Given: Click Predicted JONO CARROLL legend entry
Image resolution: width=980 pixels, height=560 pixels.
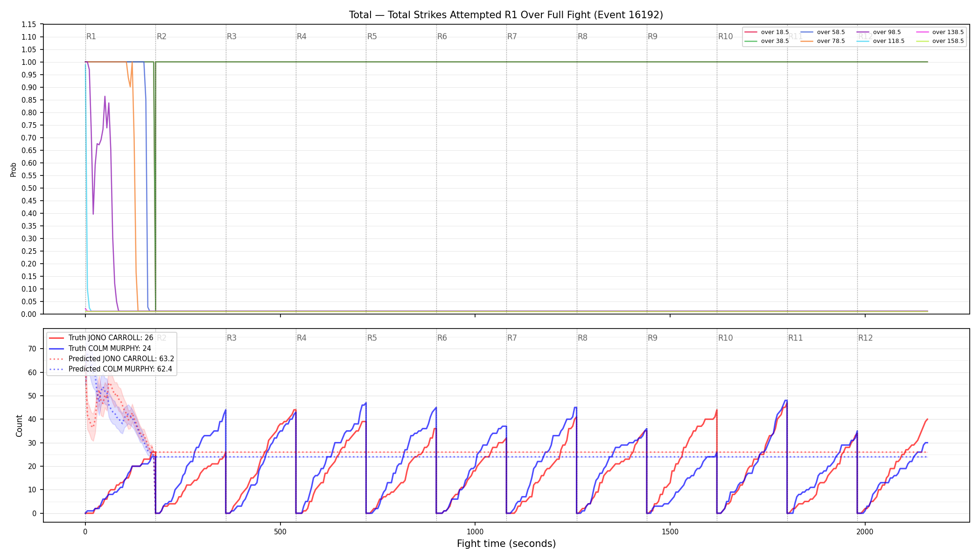Looking at the screenshot, I should 112,359.
